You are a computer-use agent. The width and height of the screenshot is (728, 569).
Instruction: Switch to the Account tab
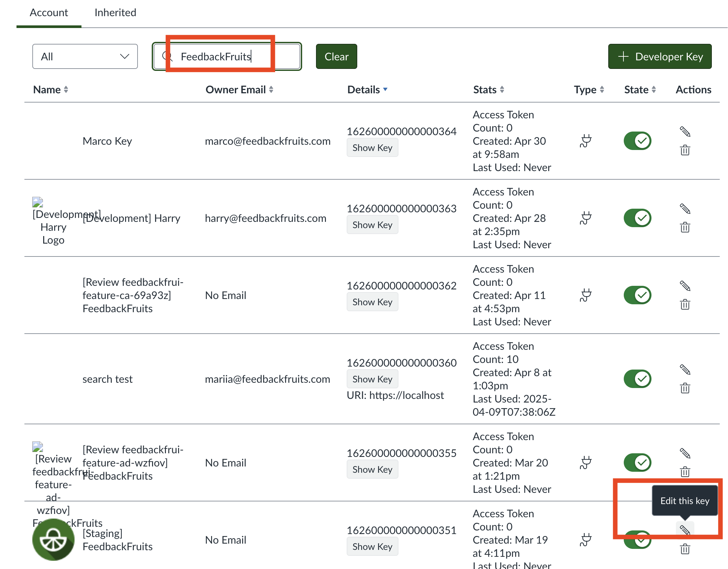pos(49,13)
